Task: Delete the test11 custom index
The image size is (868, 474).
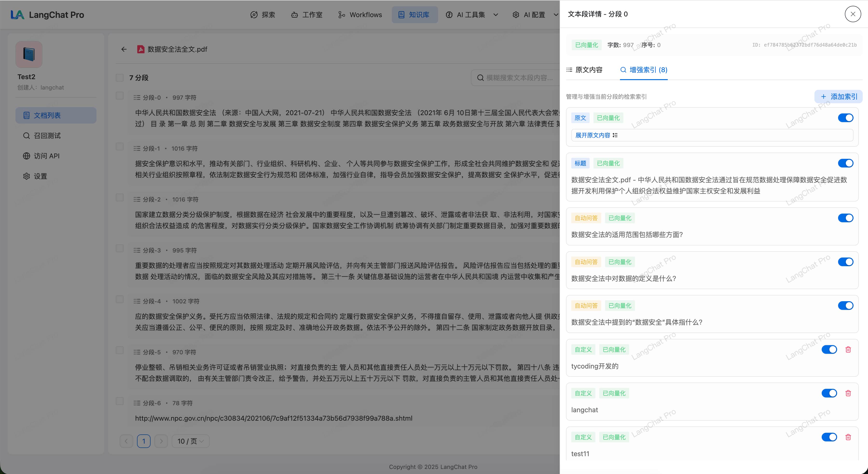Action: [848, 437]
